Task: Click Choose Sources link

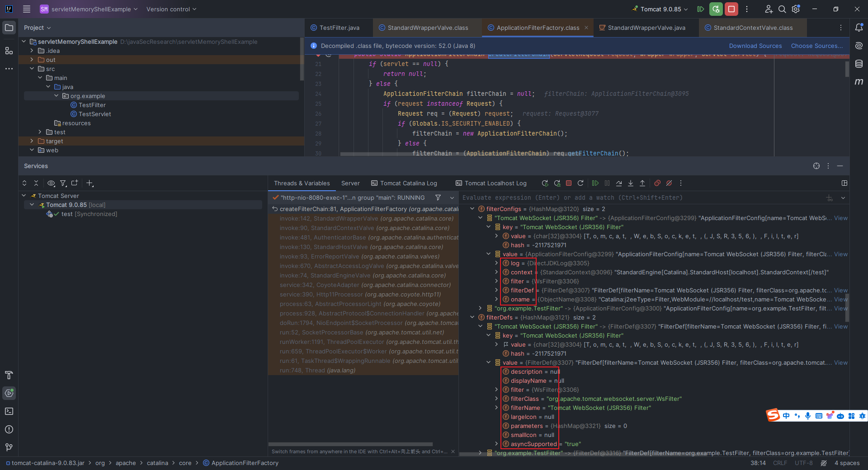Action: click(x=816, y=46)
